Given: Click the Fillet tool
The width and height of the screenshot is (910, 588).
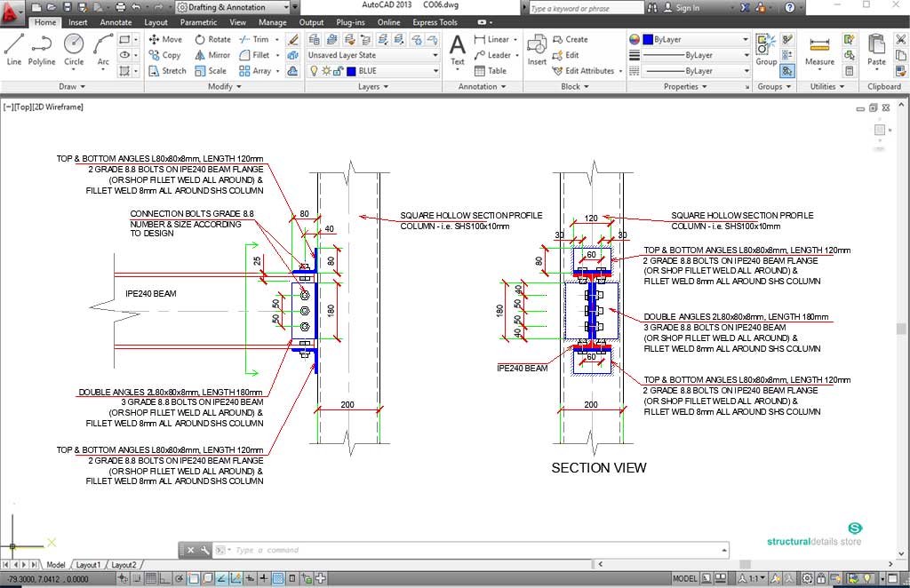Looking at the screenshot, I should click(254, 55).
